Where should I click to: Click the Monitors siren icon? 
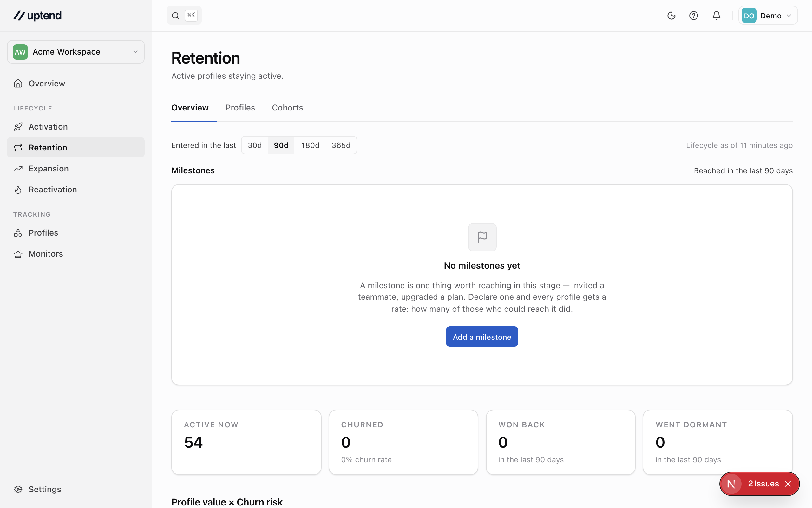[x=18, y=254]
